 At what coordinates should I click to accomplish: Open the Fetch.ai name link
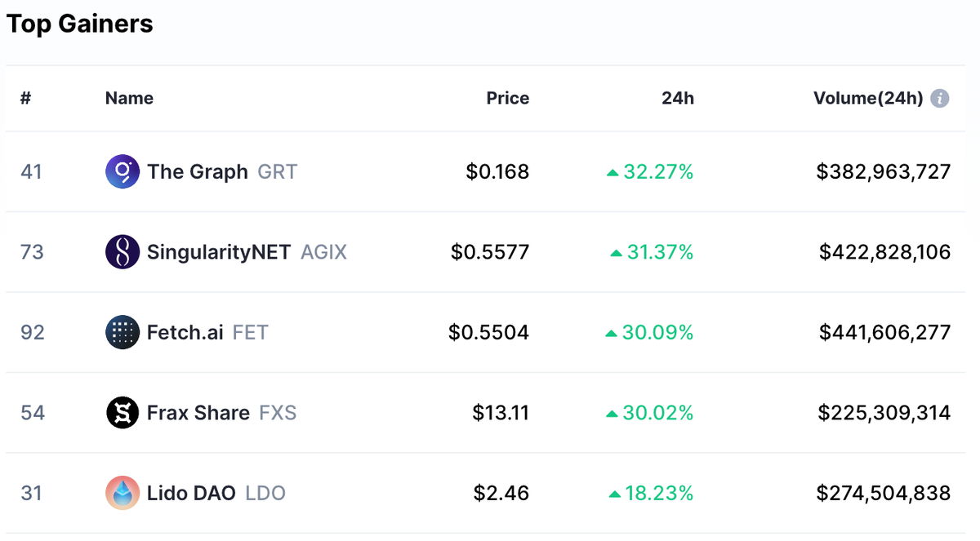point(185,332)
